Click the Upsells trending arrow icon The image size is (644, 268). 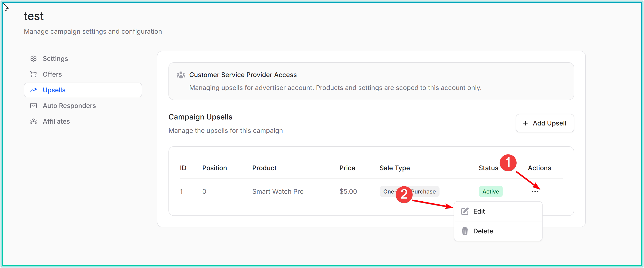[34, 90]
